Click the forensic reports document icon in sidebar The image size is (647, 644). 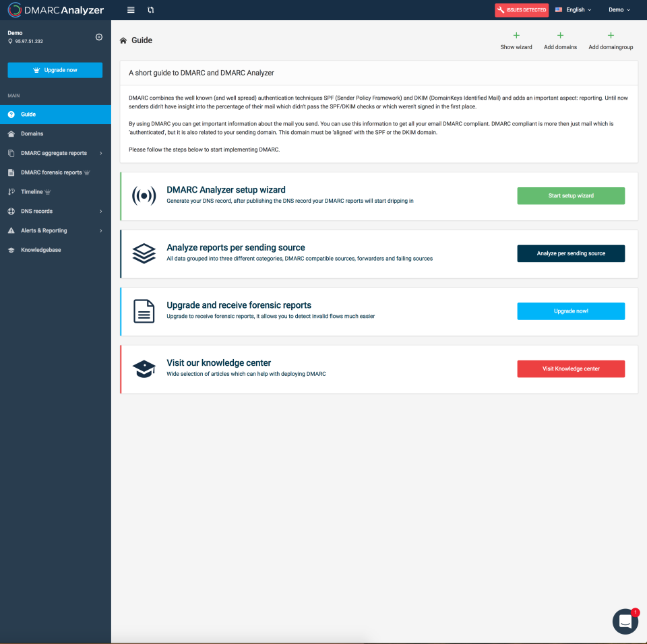tap(11, 172)
